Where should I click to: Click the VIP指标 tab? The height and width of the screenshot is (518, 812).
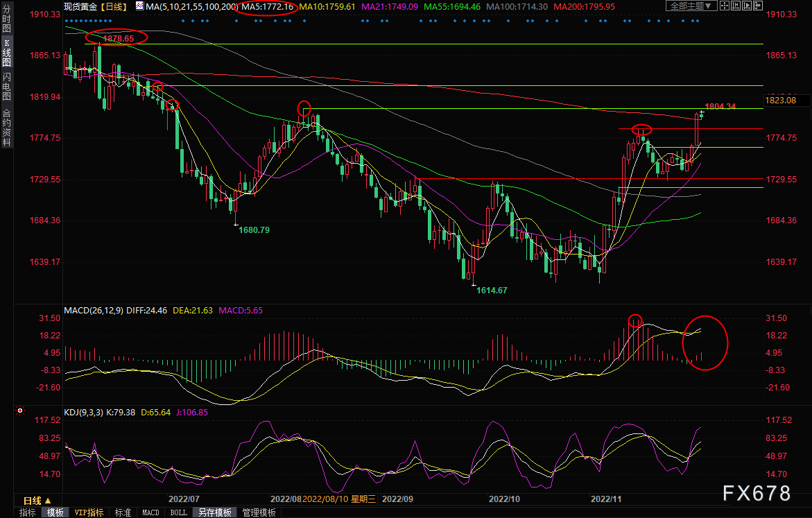click(89, 512)
